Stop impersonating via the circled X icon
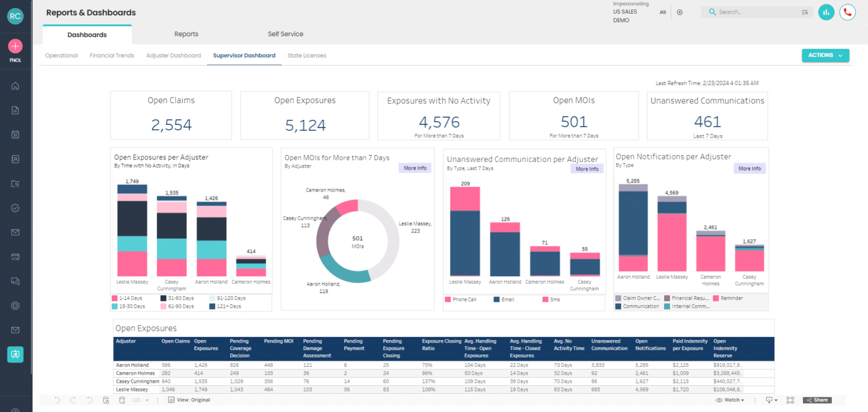The width and height of the screenshot is (868, 412). pos(680,12)
